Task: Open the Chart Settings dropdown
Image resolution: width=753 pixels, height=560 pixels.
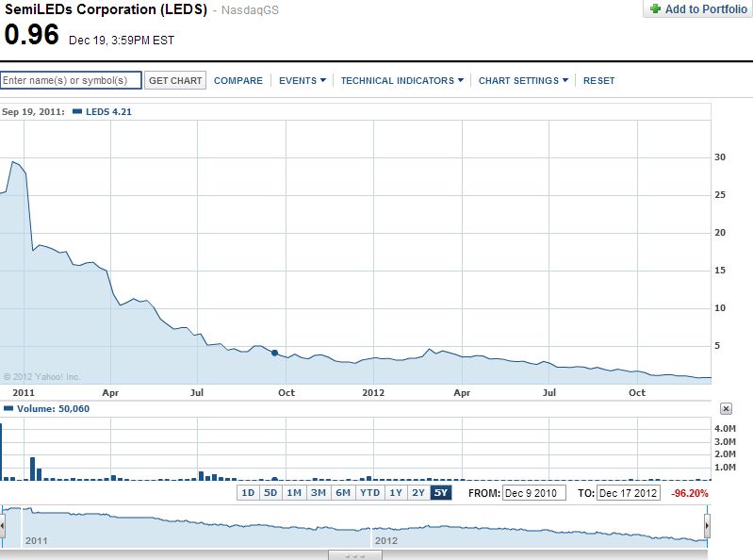Action: 523,81
